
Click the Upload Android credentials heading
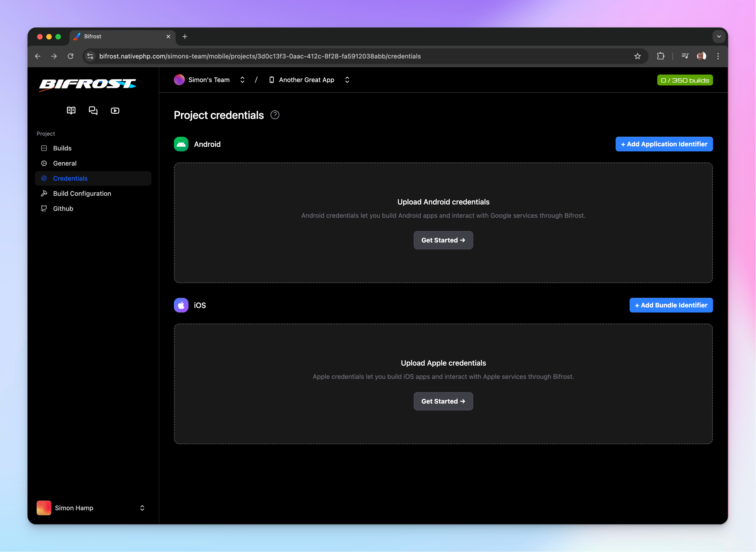point(443,202)
